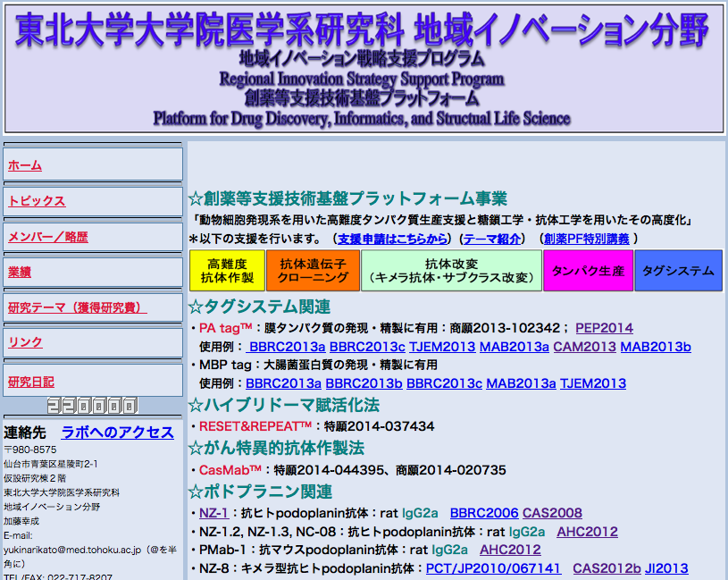
Task: Open the 業績 sidebar link
Action: click(20, 272)
